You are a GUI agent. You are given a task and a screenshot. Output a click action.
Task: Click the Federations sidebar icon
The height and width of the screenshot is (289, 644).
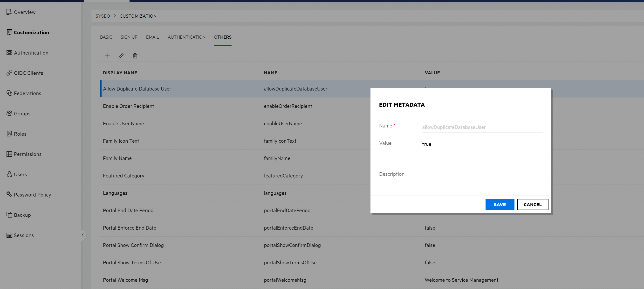click(x=9, y=93)
